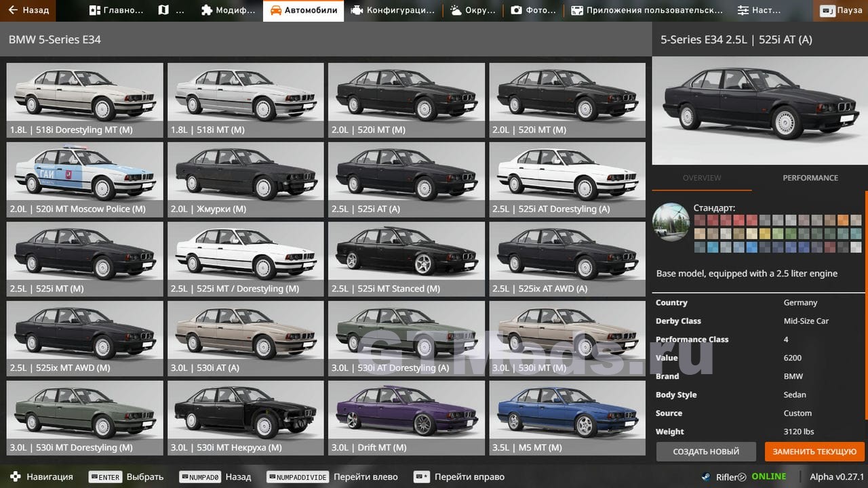Open the Главное menu tab
This screenshot has width=868, height=488.
tap(116, 10)
